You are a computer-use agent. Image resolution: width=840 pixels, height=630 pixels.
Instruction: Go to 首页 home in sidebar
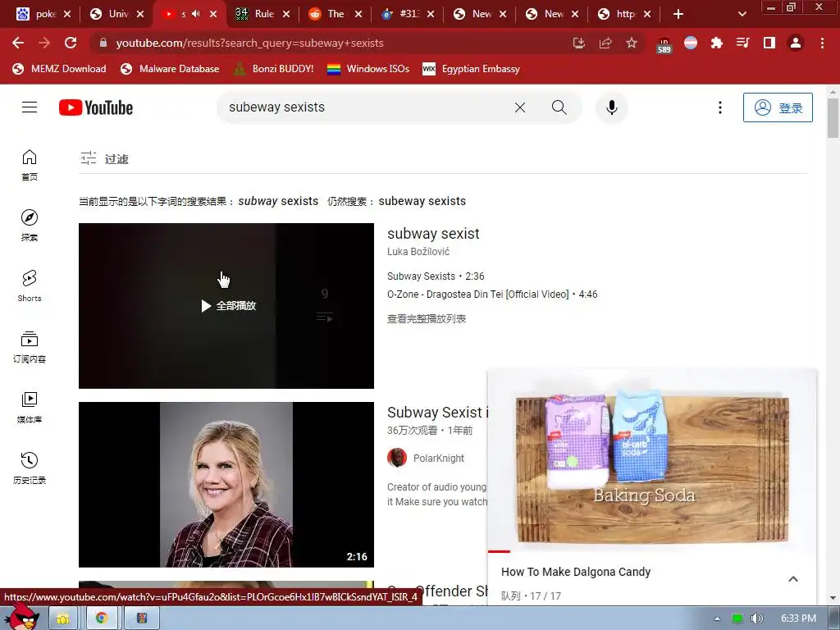point(30,165)
